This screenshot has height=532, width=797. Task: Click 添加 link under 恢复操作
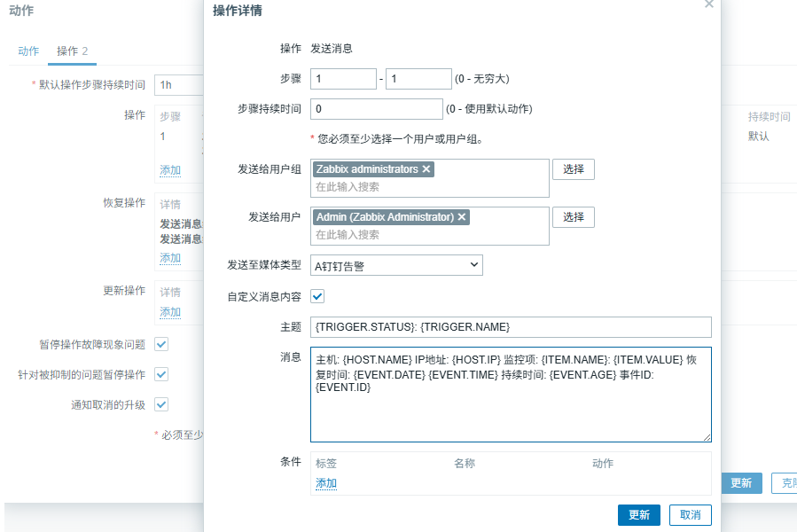pyautogui.click(x=170, y=258)
